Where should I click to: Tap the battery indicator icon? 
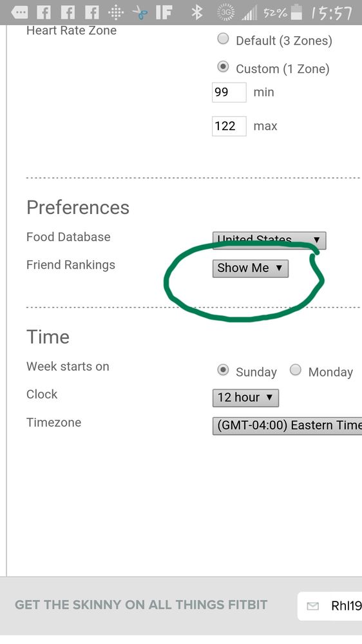click(x=296, y=12)
